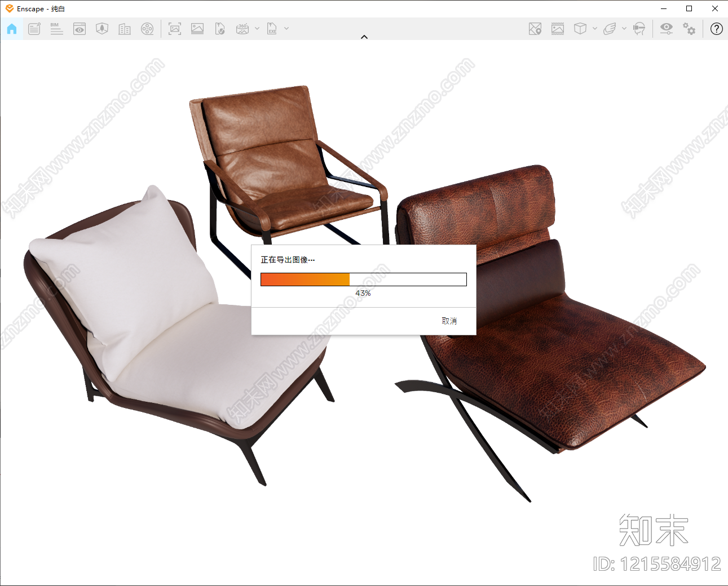Open general settings gears icon

(689, 29)
